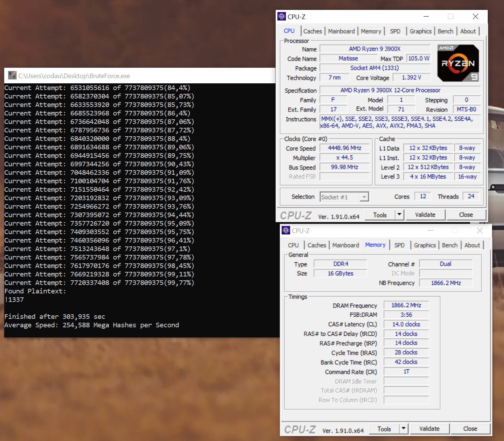Open Caches tab in lower CPU-Z window
Image resolution: width=504 pixels, height=441 pixels.
(x=317, y=245)
